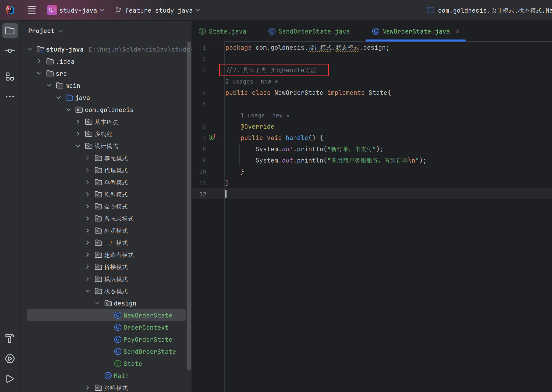Expand the 享元模式 package
The image size is (552, 392).
(x=88, y=158)
